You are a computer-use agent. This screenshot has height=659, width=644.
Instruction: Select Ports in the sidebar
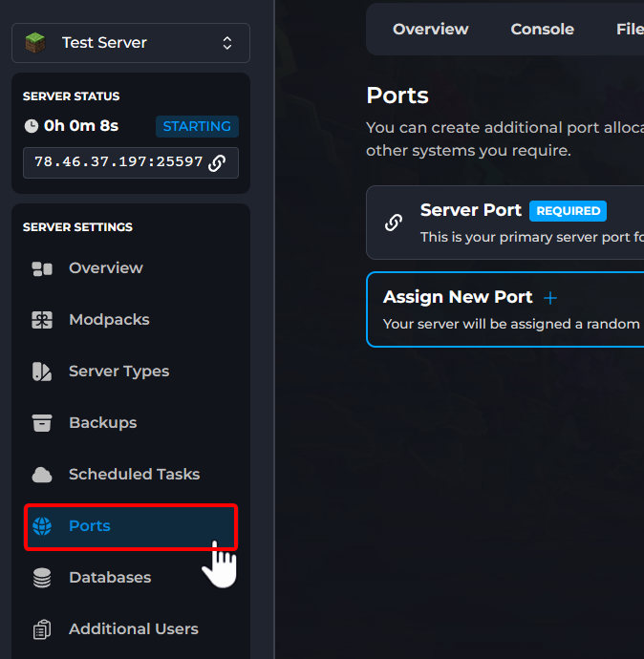point(131,526)
